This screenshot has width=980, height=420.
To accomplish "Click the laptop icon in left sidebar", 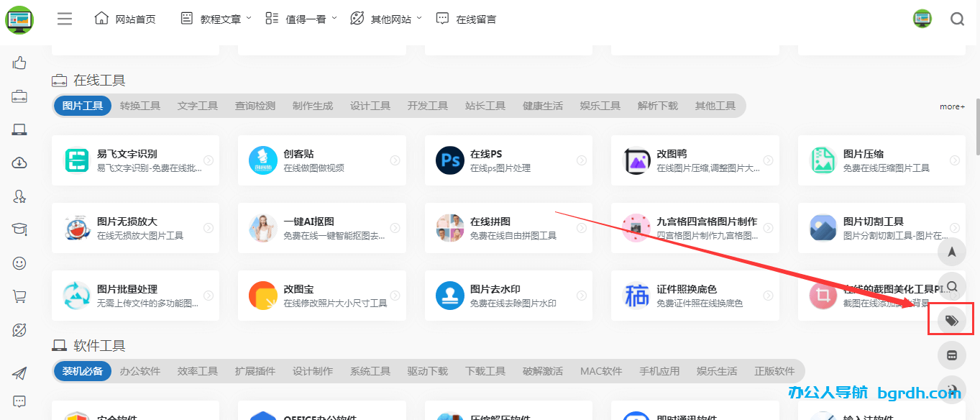I will pyautogui.click(x=19, y=129).
